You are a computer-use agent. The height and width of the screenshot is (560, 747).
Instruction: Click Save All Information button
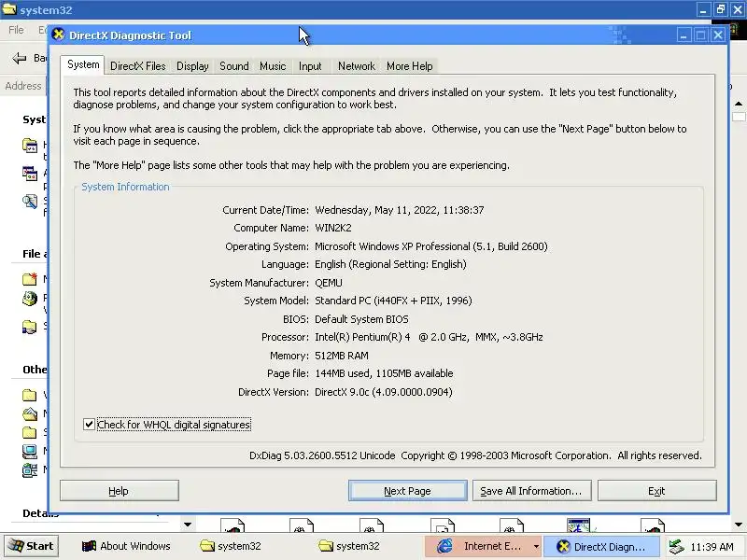[x=531, y=491]
